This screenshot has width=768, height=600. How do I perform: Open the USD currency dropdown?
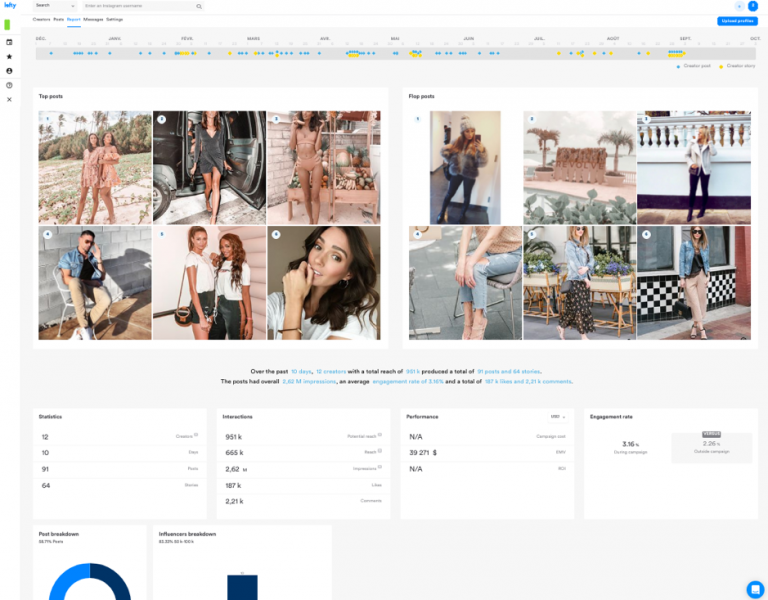(558, 417)
